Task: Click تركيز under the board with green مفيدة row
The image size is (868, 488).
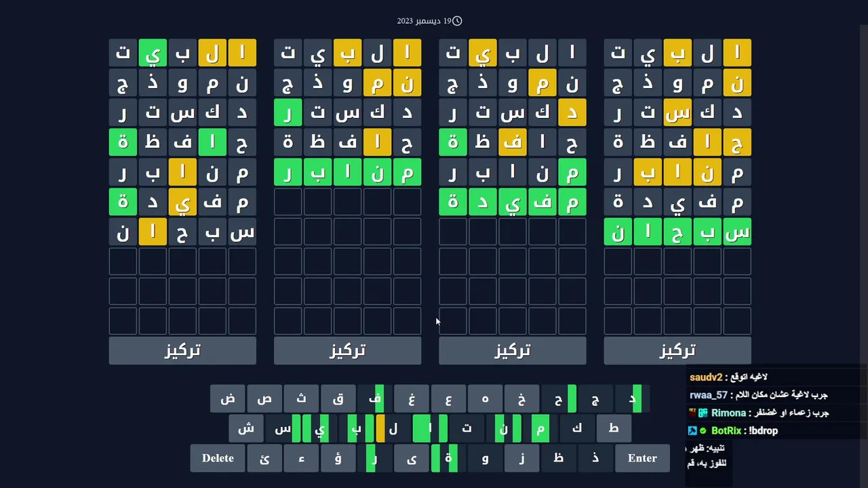Action: coord(512,350)
